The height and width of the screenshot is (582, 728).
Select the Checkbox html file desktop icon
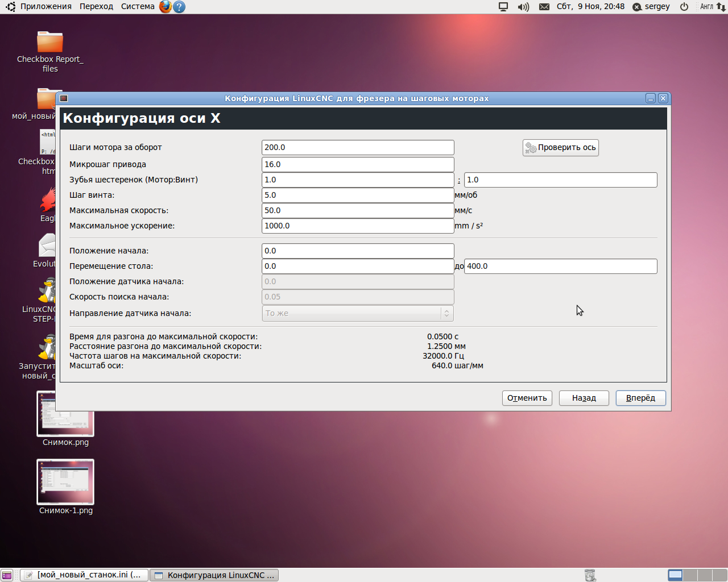tap(48, 142)
